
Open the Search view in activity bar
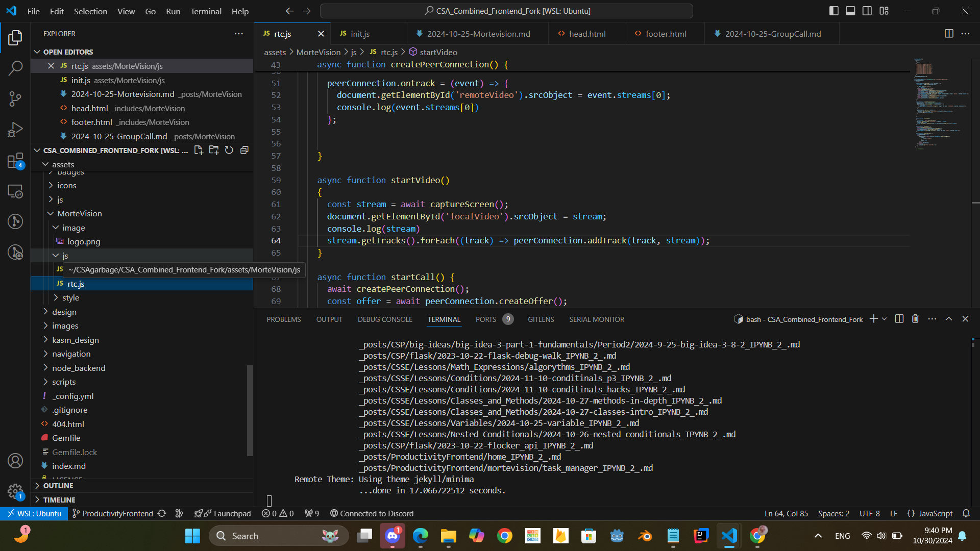click(15, 68)
